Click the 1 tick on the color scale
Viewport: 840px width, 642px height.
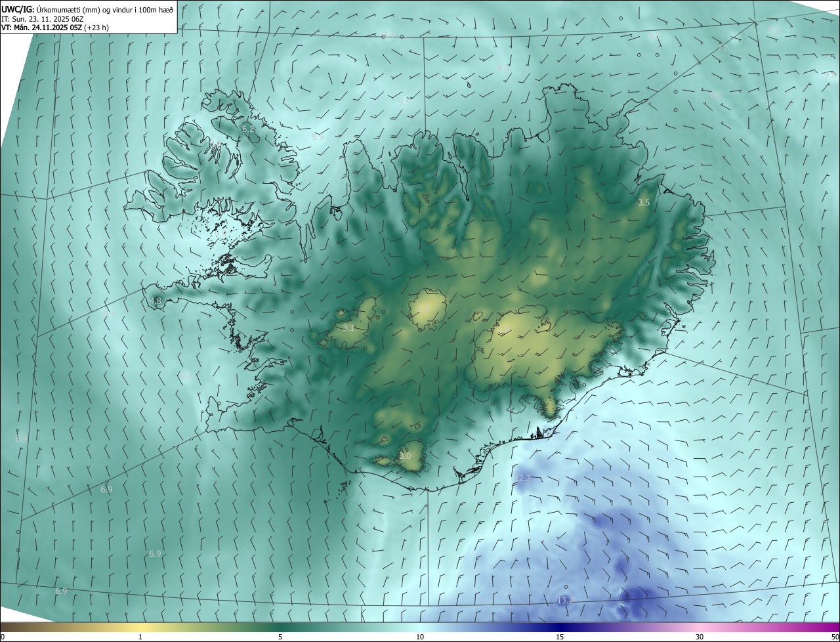tap(140, 637)
